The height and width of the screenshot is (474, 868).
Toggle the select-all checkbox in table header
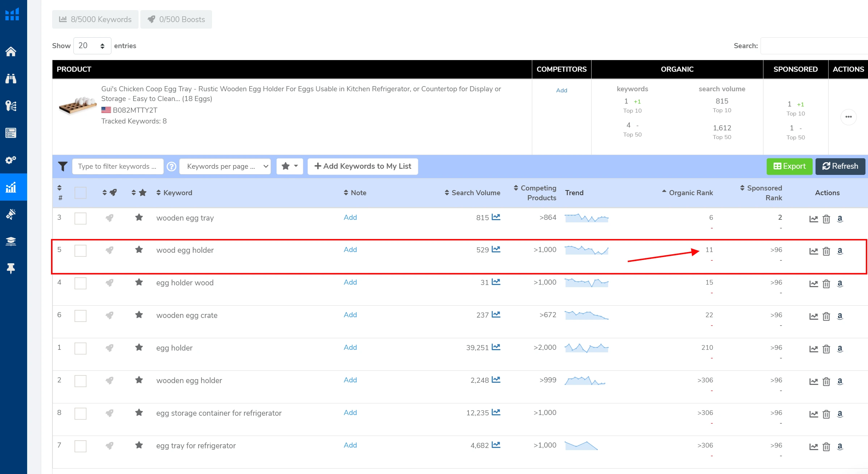(80, 193)
